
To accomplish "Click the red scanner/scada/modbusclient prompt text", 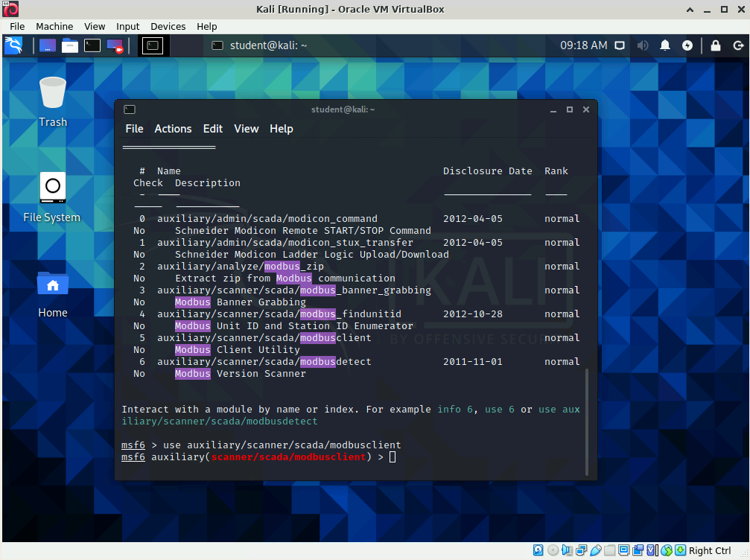I will tap(288, 456).
